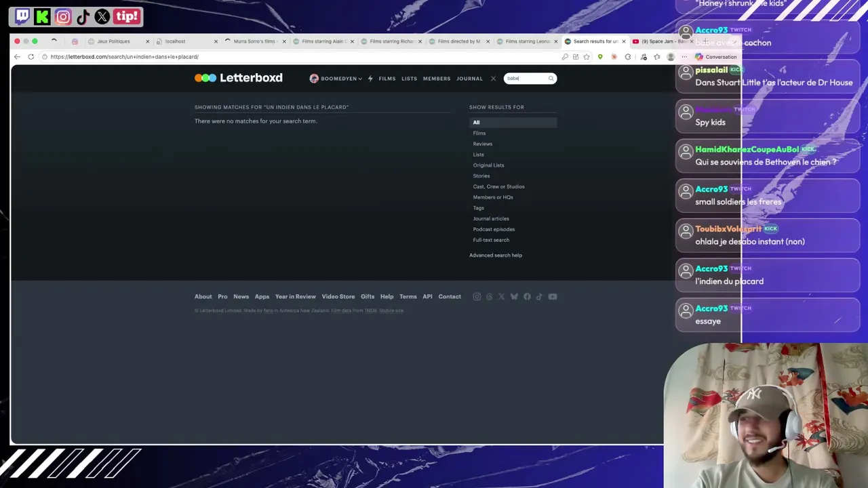The image size is (868, 488).
Task: Switch to Films starring Richard tab
Action: pyautogui.click(x=392, y=41)
